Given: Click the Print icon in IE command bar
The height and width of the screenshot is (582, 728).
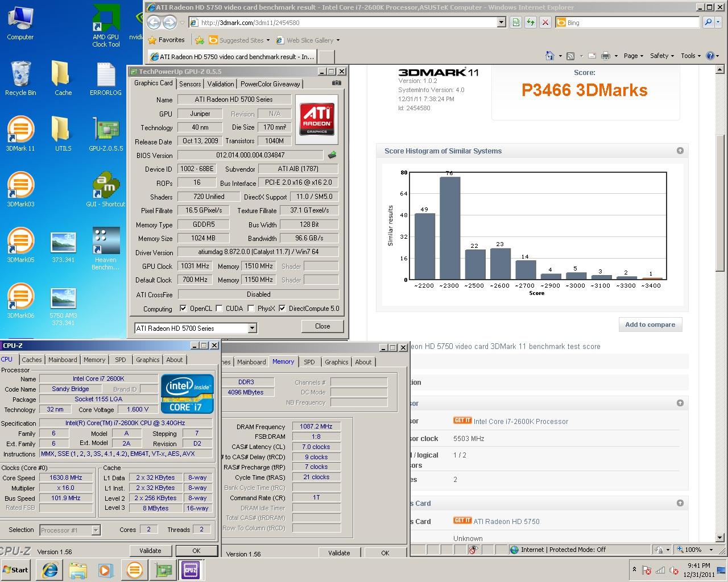Looking at the screenshot, I should pos(605,56).
